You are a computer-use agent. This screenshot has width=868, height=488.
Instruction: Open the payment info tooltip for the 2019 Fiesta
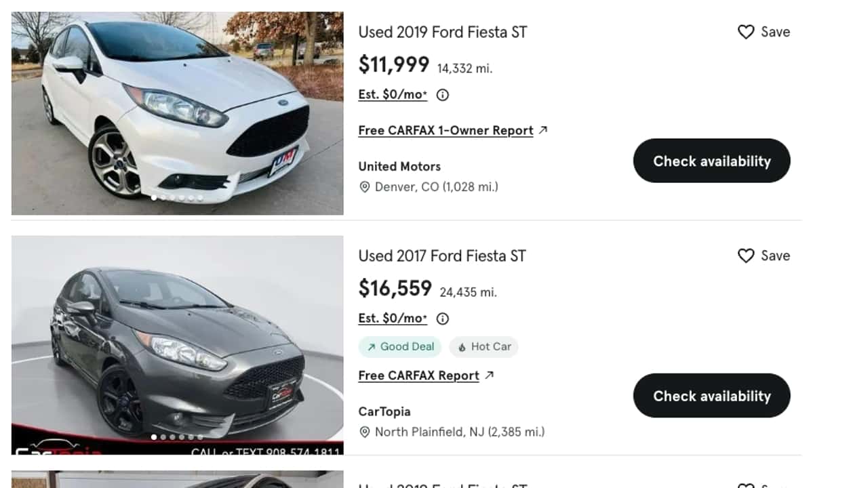coord(442,95)
